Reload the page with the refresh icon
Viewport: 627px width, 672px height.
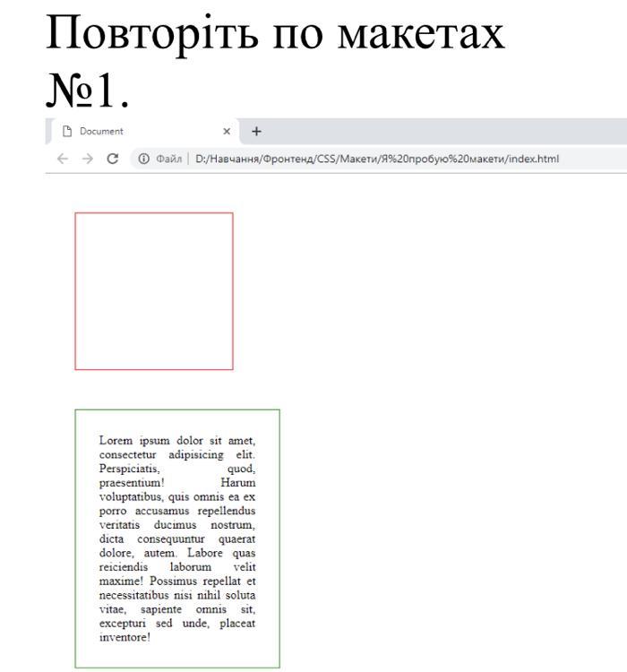[113, 159]
